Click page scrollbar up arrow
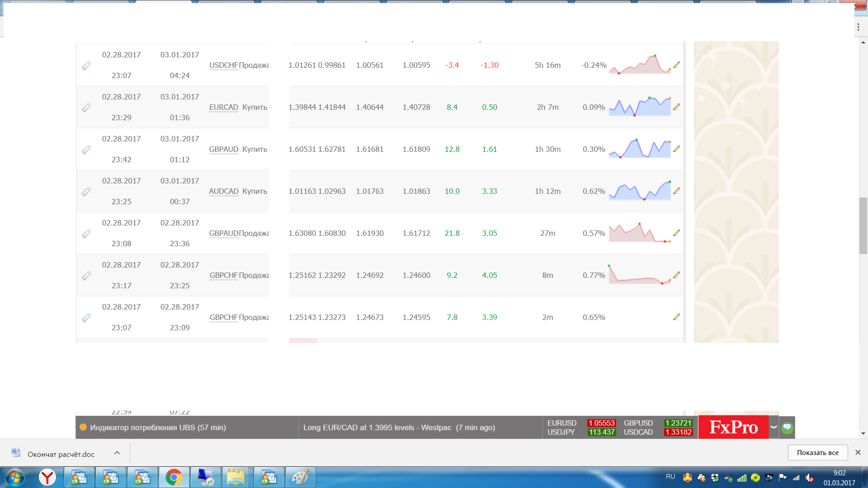The height and width of the screenshot is (488, 868). point(863,42)
